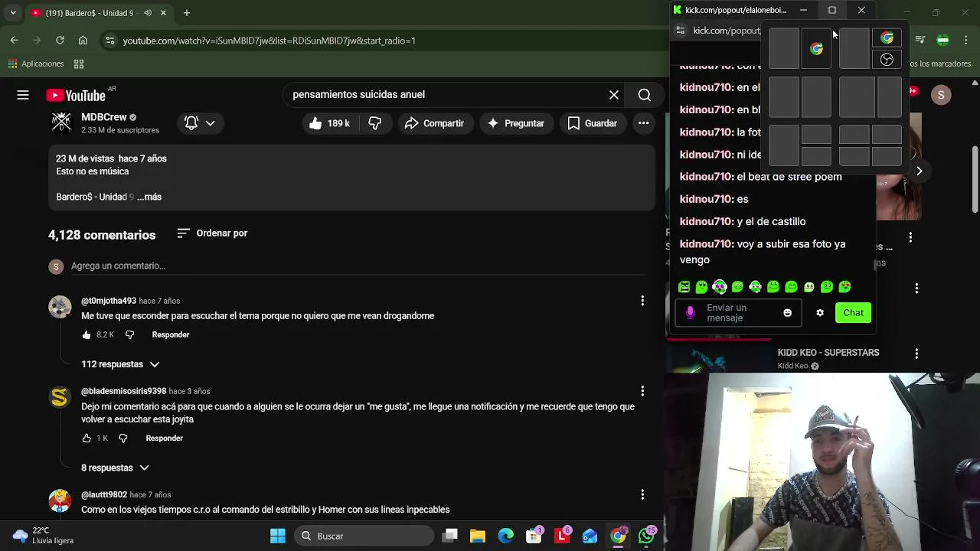Open options for the KIDD KEO - SUPERSTARS video

point(916,354)
